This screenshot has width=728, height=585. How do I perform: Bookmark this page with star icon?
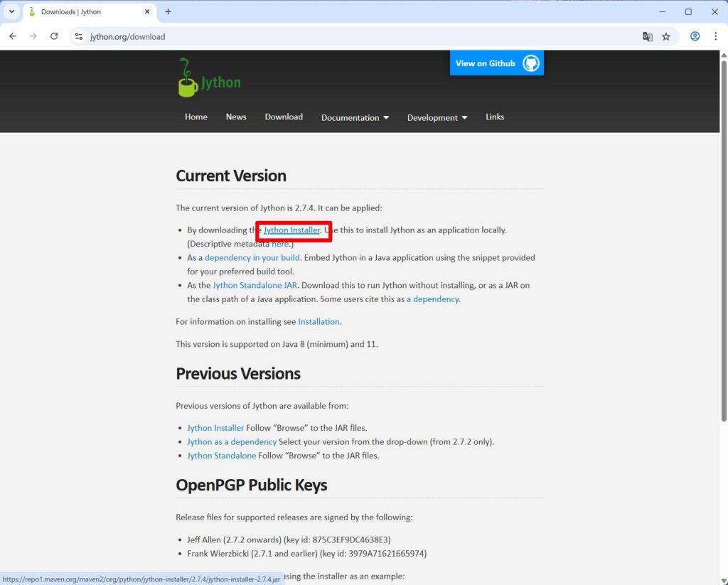click(x=666, y=36)
